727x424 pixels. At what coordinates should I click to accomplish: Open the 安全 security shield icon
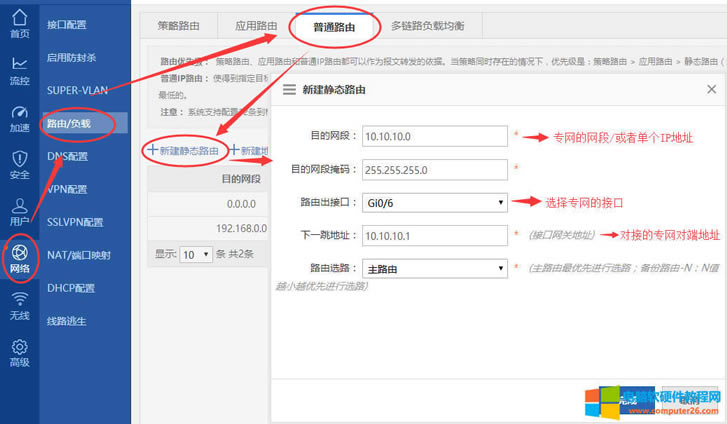(19, 165)
